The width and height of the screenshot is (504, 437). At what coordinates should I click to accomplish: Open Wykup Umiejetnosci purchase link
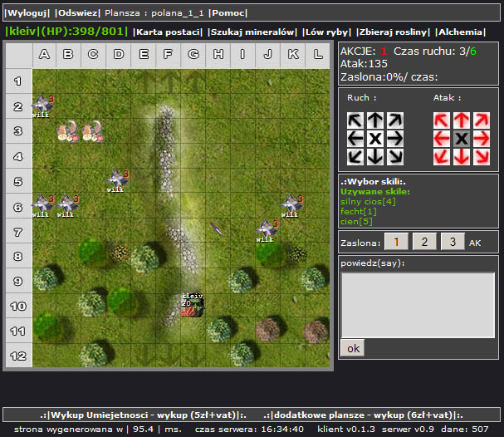(x=144, y=415)
